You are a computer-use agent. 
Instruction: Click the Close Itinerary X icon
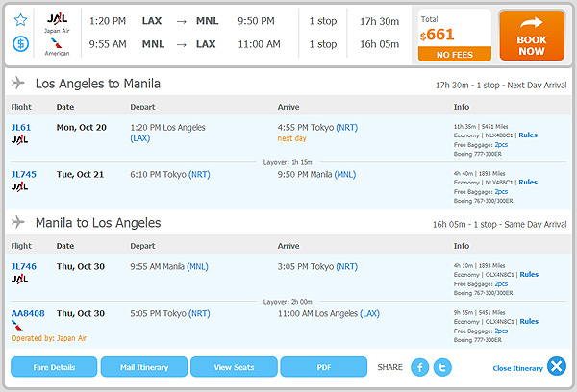click(x=557, y=366)
